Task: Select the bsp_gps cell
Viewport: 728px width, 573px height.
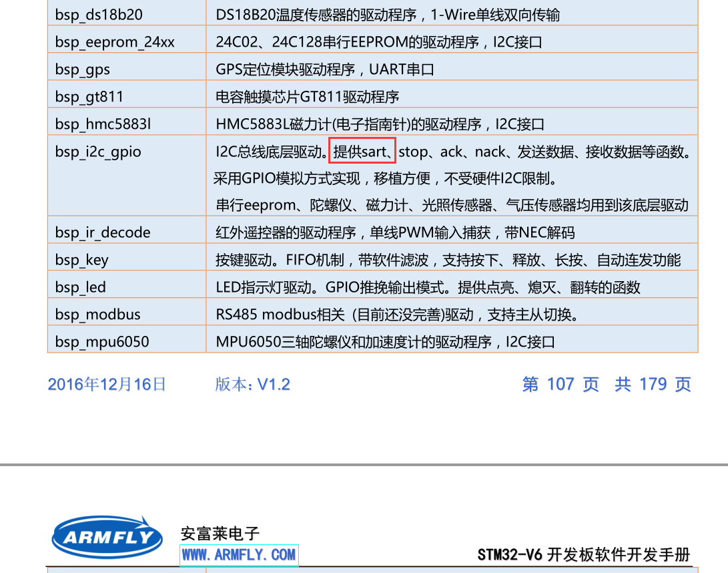Action: tap(127, 67)
